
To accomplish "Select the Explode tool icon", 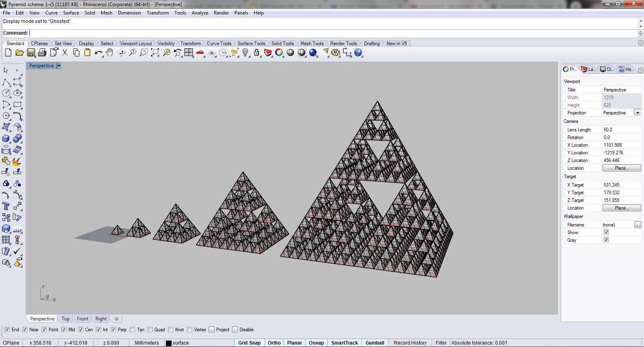I will coord(17,162).
